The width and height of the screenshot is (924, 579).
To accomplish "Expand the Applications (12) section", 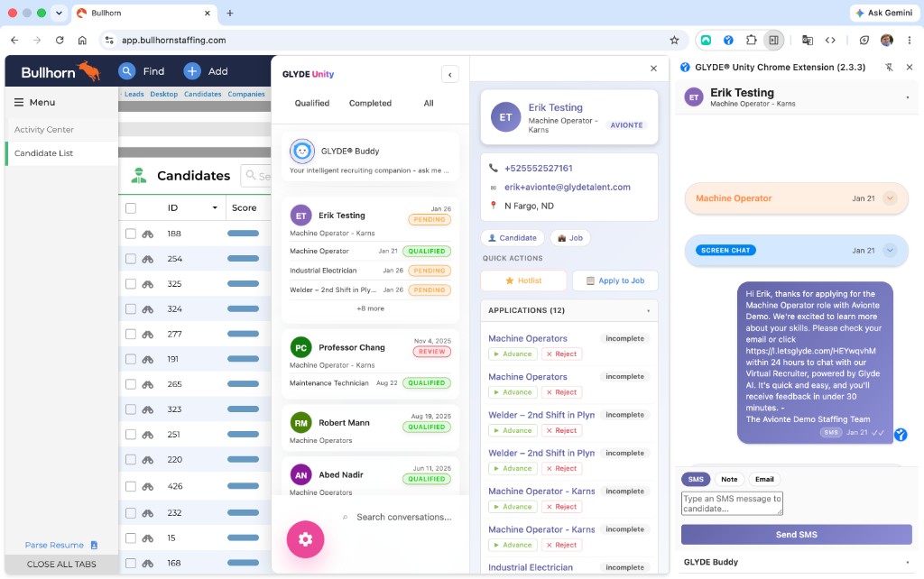I will coord(648,311).
